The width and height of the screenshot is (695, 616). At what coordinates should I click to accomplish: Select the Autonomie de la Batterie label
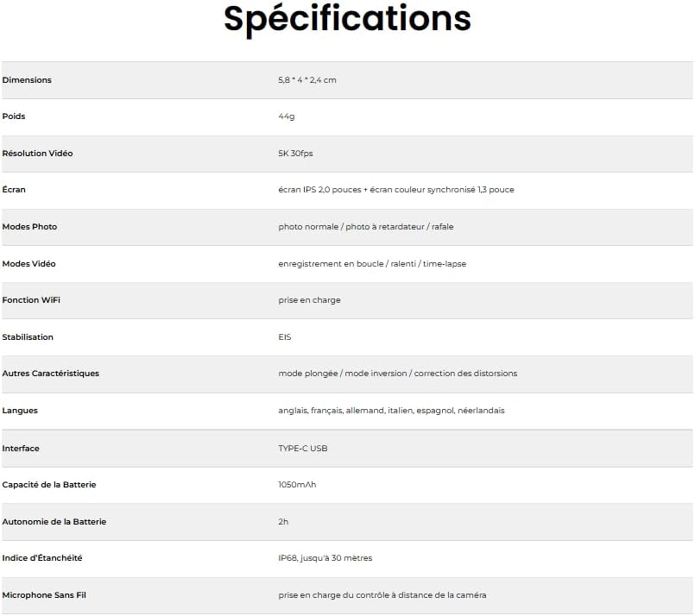point(54,522)
